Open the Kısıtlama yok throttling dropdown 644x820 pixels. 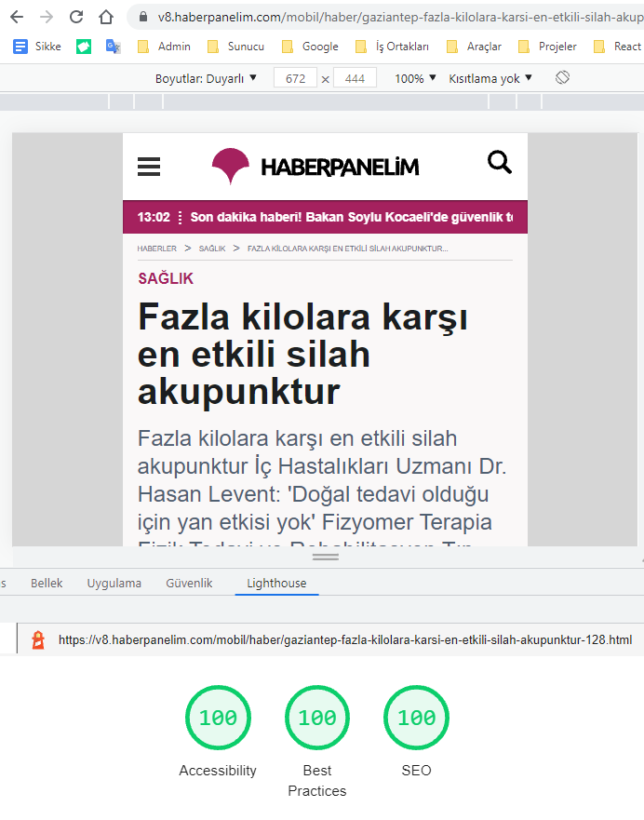coord(490,79)
